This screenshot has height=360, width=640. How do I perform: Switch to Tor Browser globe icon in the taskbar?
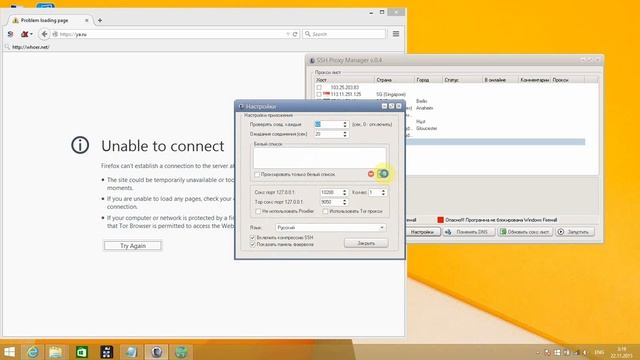point(181,352)
